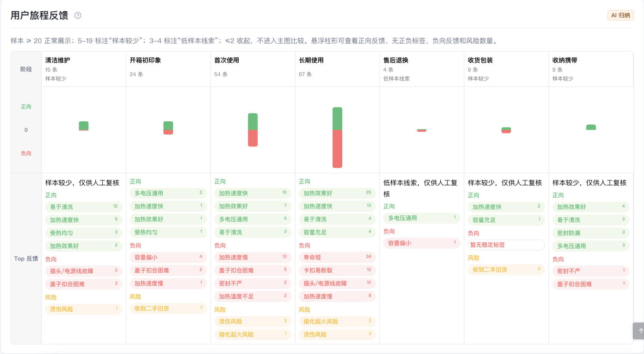
Task: Click the 密封防漏 tag
Action: pyautogui.click(x=591, y=233)
